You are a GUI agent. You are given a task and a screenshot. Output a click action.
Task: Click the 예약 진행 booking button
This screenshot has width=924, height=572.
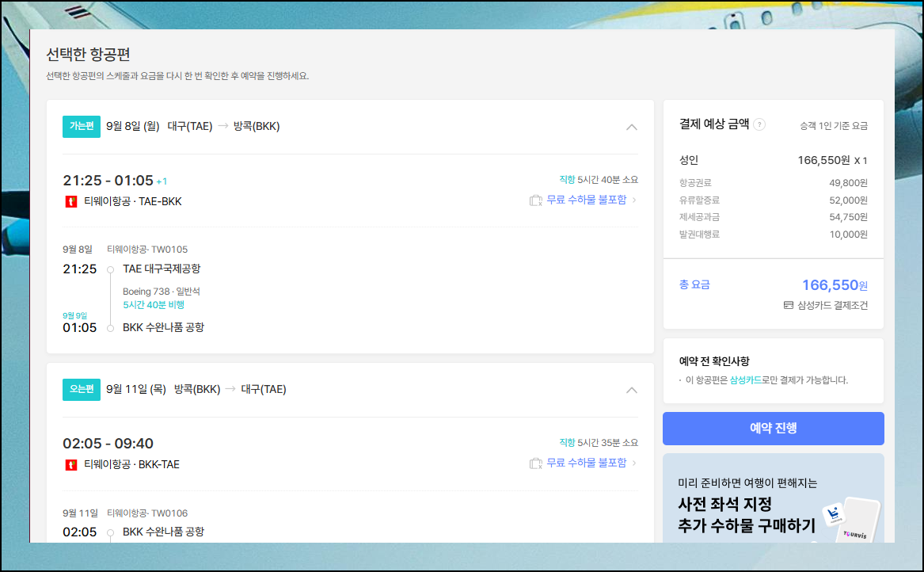[773, 428]
